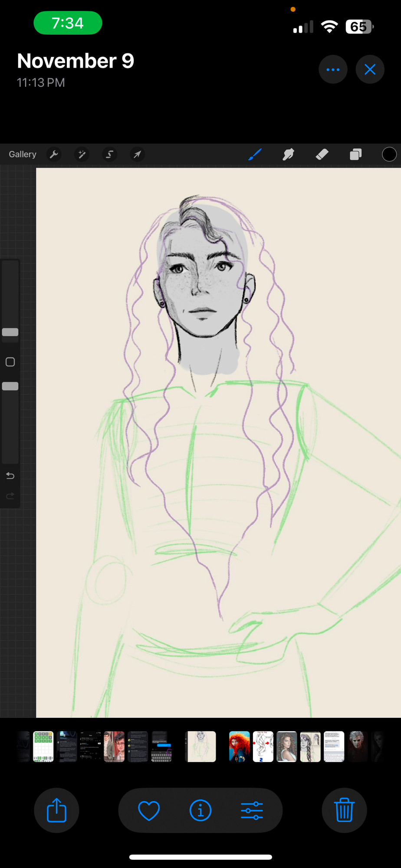Tap the brush size slider handle

pos(10,332)
